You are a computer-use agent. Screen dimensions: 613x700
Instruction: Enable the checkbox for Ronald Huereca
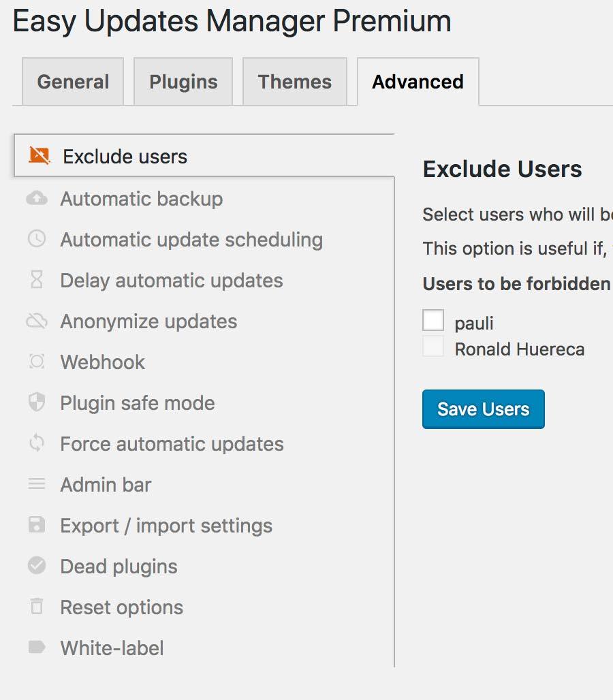coord(433,347)
